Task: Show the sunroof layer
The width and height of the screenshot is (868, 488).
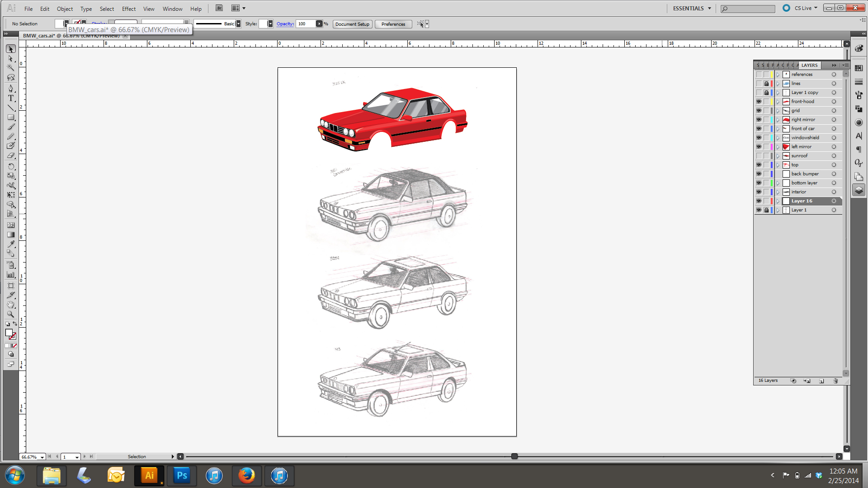Action: [x=759, y=156]
